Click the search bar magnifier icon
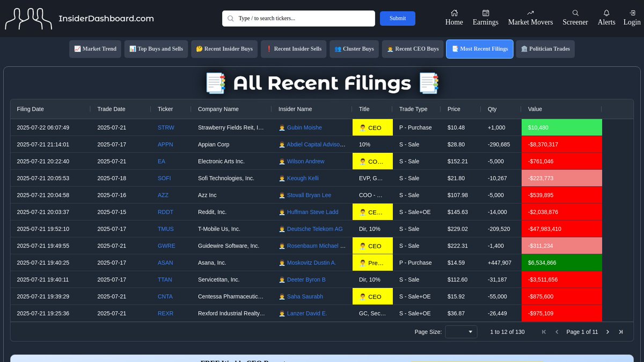644x362 pixels. [231, 18]
